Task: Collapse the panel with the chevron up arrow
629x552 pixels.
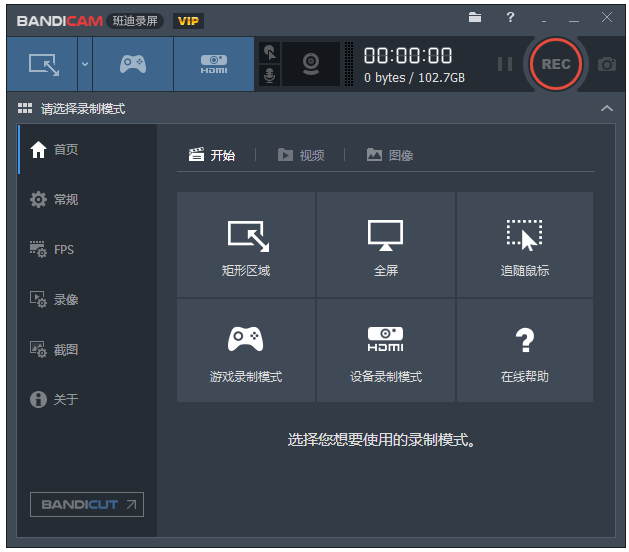Action: pos(607,108)
